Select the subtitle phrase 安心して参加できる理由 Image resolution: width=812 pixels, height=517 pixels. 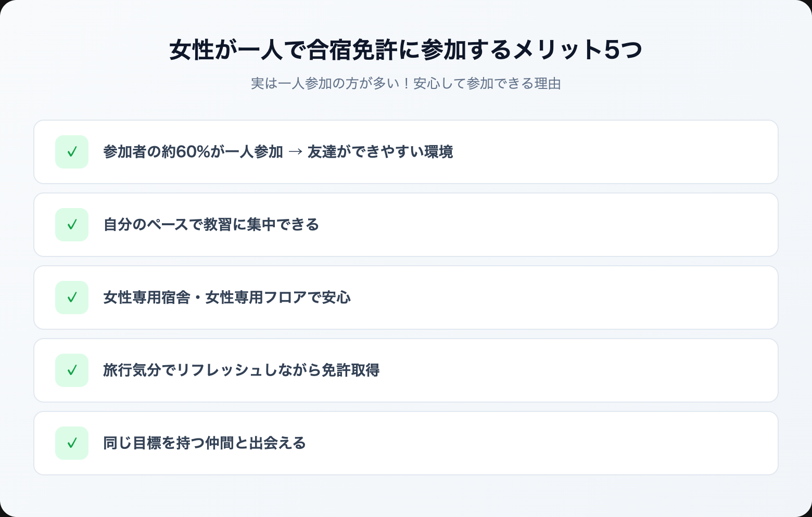click(x=487, y=84)
